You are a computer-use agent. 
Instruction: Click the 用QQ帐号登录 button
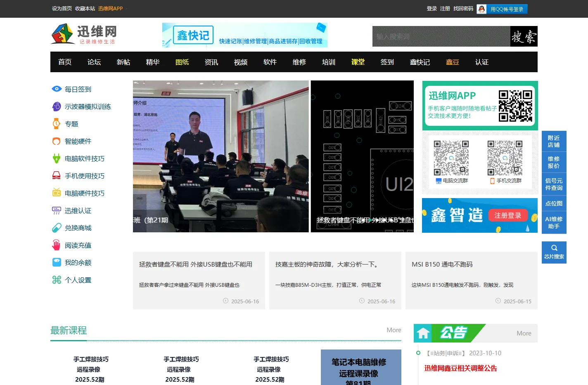coord(503,9)
